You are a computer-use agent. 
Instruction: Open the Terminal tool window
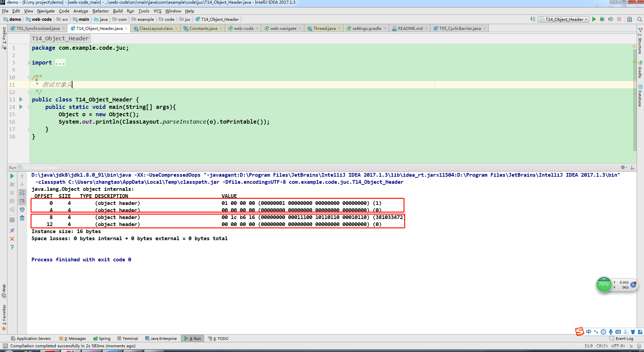[x=128, y=339]
